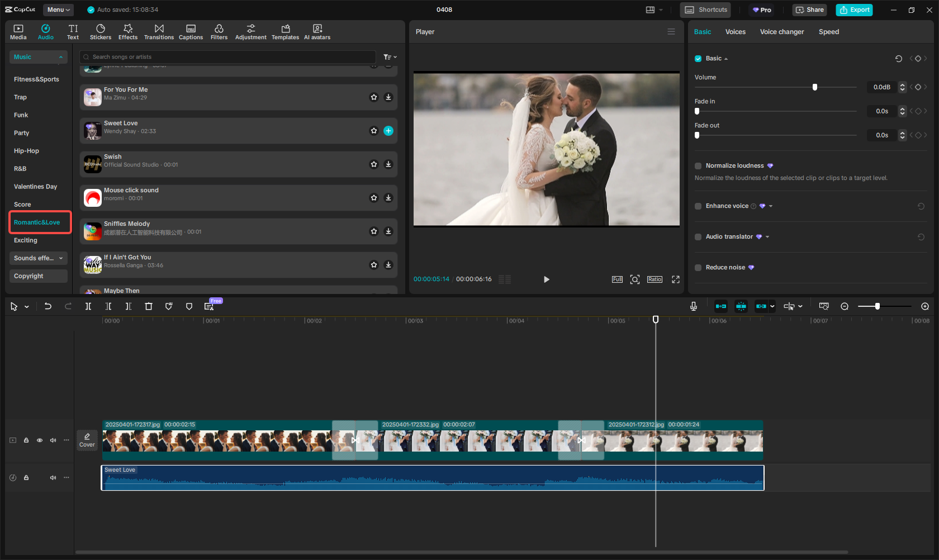This screenshot has width=939, height=560.
Task: Open the music filter dropdown
Action: 390,57
